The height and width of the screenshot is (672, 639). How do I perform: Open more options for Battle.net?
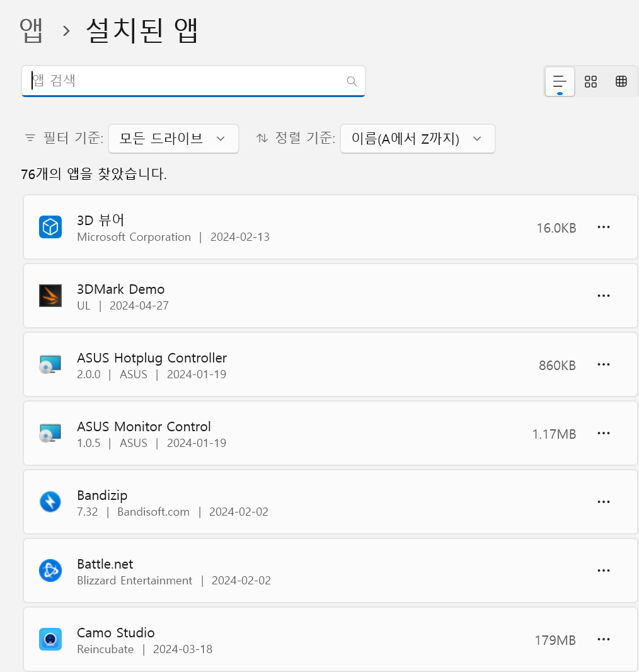(604, 571)
